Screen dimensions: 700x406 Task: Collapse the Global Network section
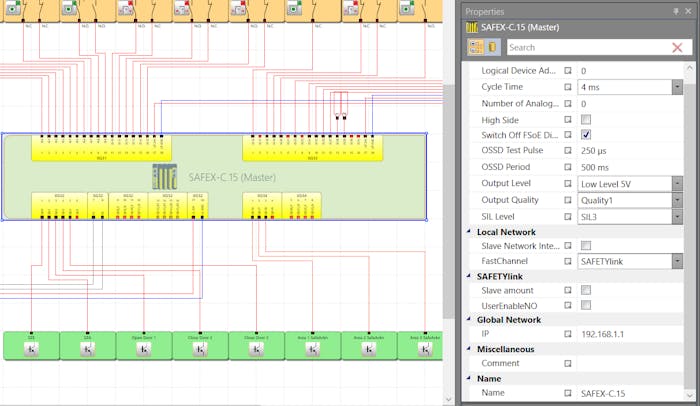[469, 320]
